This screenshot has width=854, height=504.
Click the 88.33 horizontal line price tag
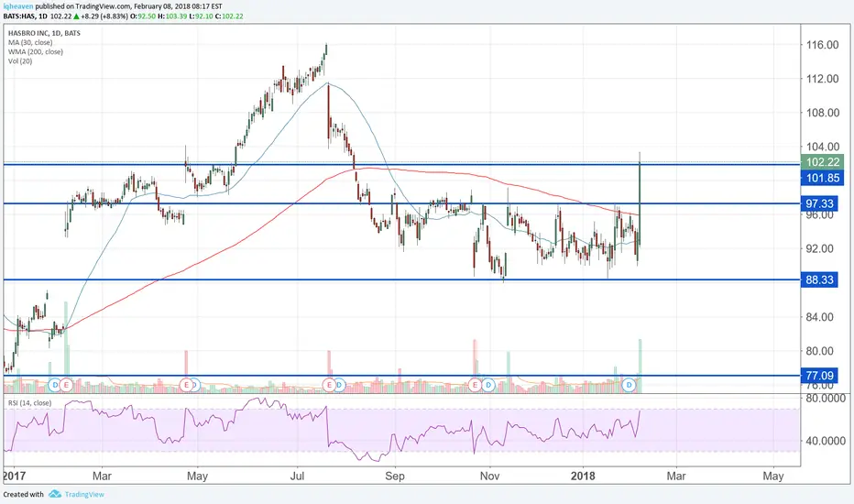819,279
